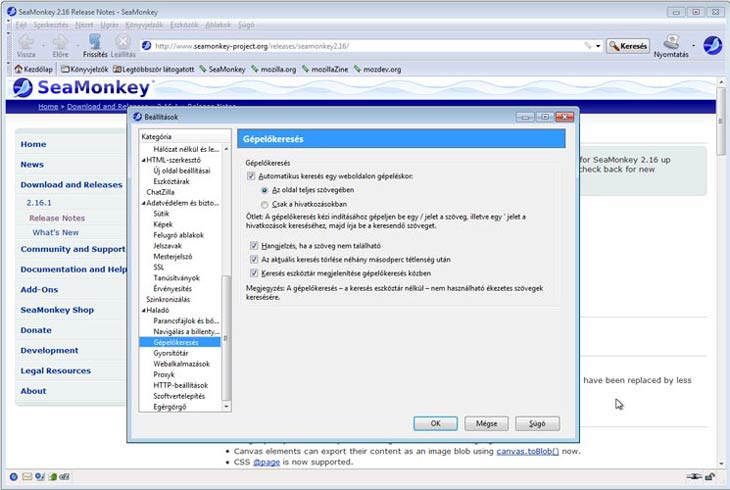
Task: Click the Mégse cancel button
Action: 487,423
